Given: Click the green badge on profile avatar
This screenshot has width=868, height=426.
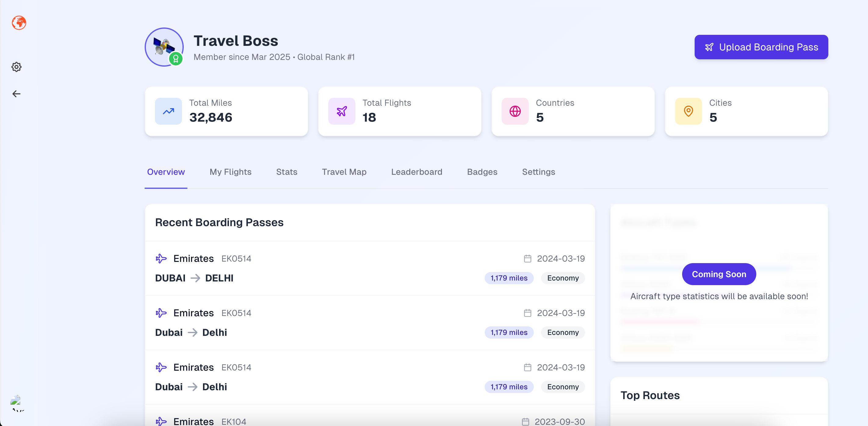Looking at the screenshot, I should [175, 59].
